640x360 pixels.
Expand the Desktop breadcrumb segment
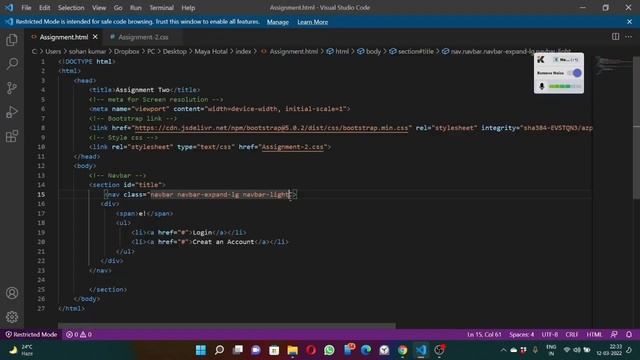tap(175, 51)
